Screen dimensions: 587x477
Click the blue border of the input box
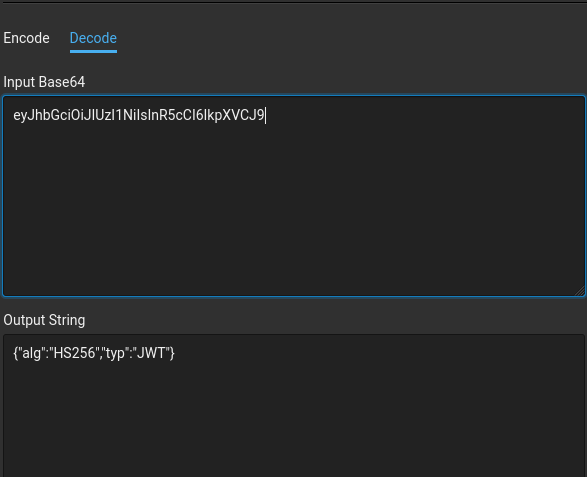pyautogui.click(x=294, y=96)
